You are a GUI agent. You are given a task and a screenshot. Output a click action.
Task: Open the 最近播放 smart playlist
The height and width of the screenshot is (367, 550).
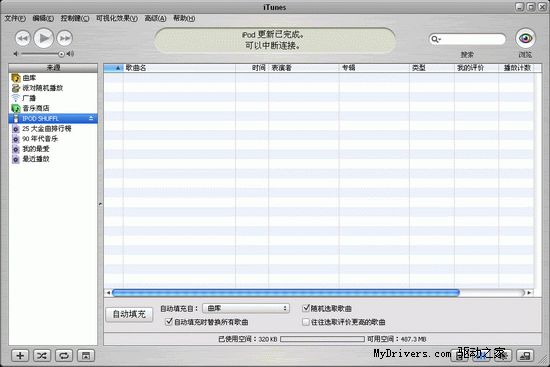tap(53, 159)
